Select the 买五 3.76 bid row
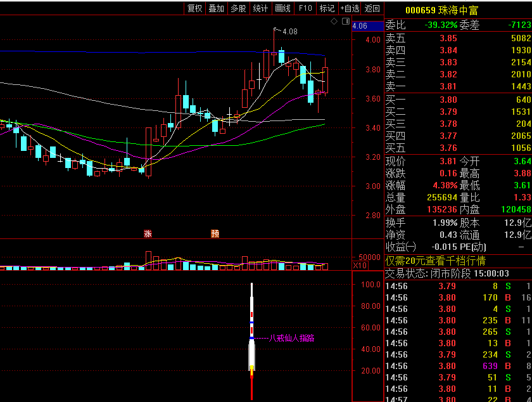532x402 pixels. tap(458, 148)
